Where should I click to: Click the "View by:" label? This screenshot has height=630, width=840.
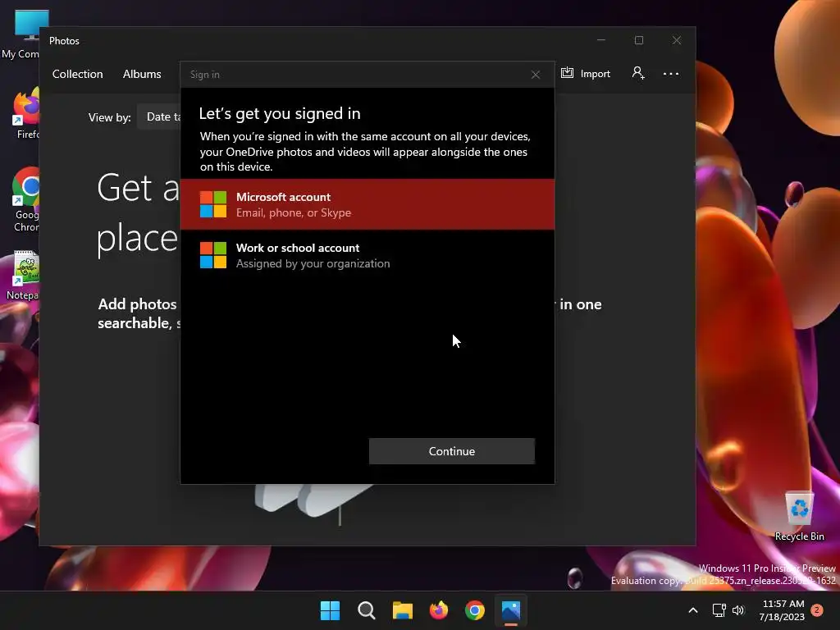click(x=110, y=117)
